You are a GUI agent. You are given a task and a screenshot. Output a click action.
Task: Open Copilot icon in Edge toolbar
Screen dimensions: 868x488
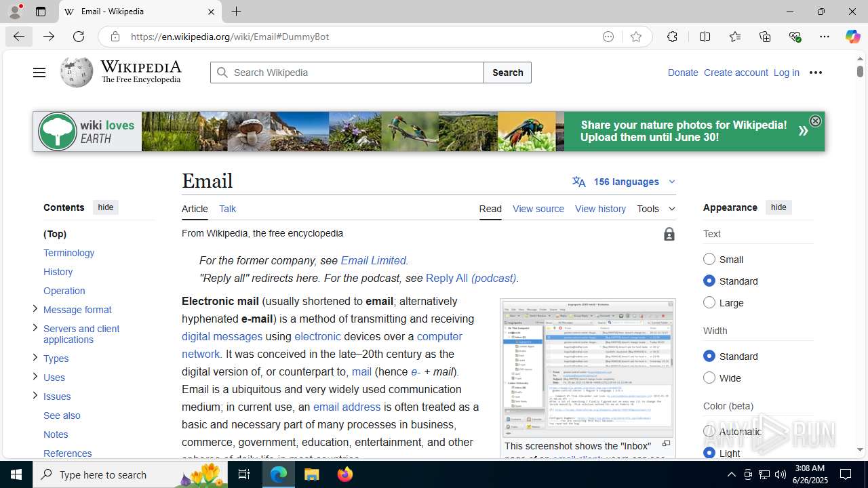click(852, 37)
